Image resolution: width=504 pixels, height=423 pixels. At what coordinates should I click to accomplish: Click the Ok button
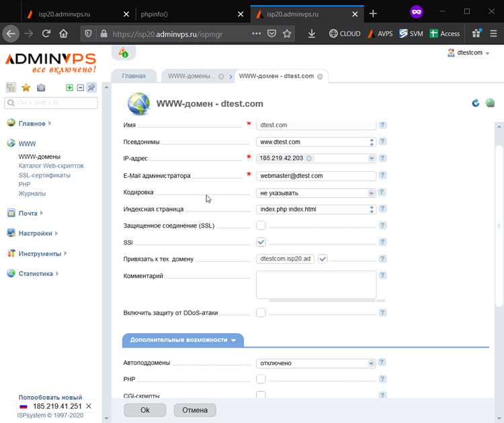click(145, 410)
